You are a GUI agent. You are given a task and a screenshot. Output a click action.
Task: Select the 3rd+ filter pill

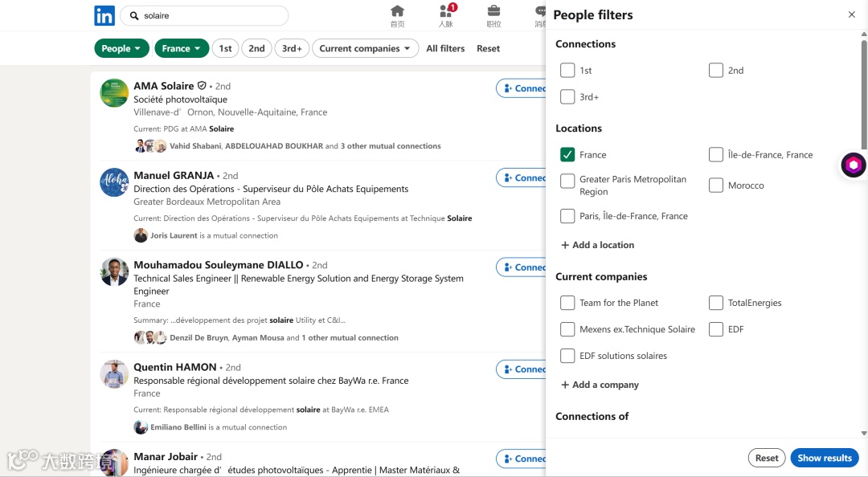tap(292, 48)
